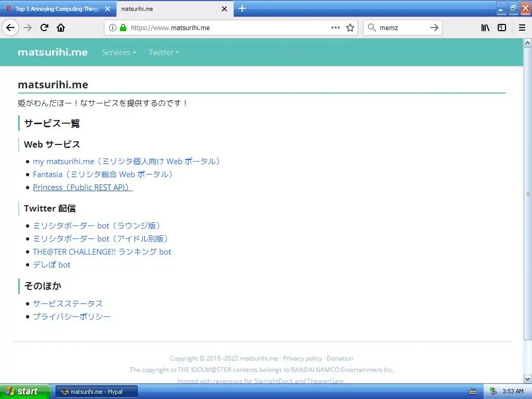This screenshot has height=399, width=532.
Task: Click the vertical scrollbar thumb
Action: click(x=528, y=194)
